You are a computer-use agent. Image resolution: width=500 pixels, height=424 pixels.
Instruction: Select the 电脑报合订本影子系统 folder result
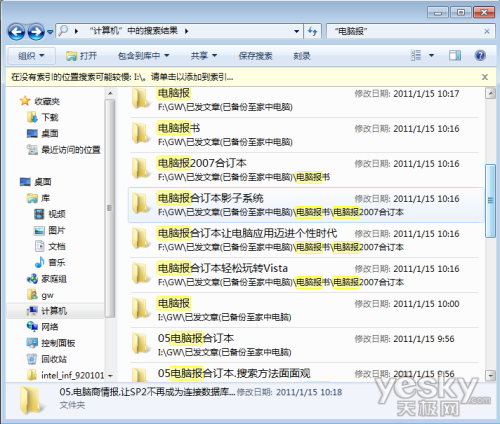coord(306,205)
